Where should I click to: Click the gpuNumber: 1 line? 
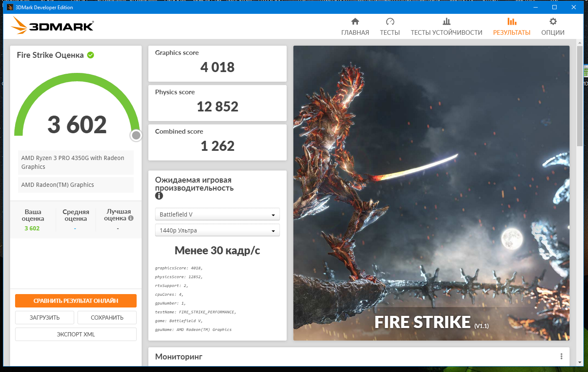(170, 303)
